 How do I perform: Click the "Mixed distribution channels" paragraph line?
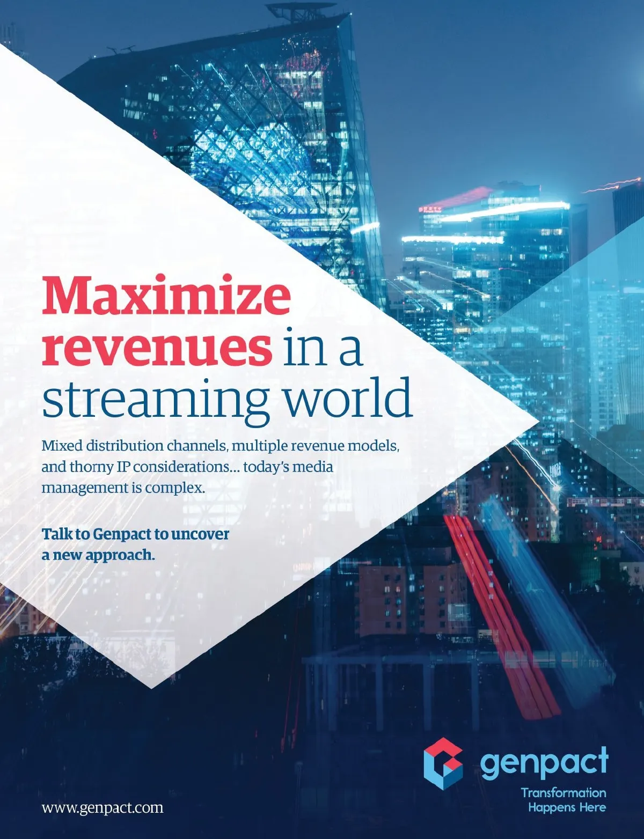pos(220,446)
